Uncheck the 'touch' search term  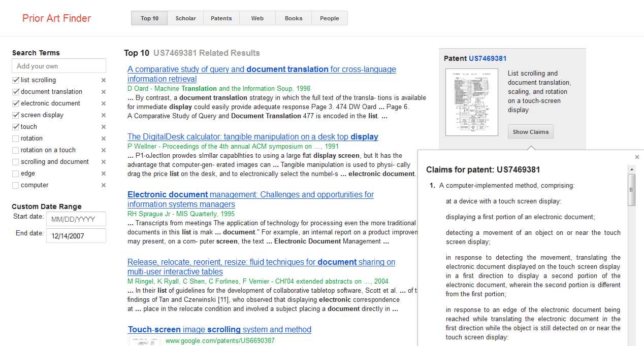pos(16,127)
